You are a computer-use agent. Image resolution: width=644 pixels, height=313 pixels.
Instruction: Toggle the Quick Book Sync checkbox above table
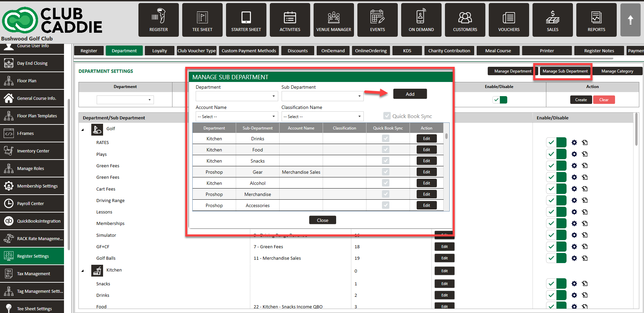coord(387,116)
